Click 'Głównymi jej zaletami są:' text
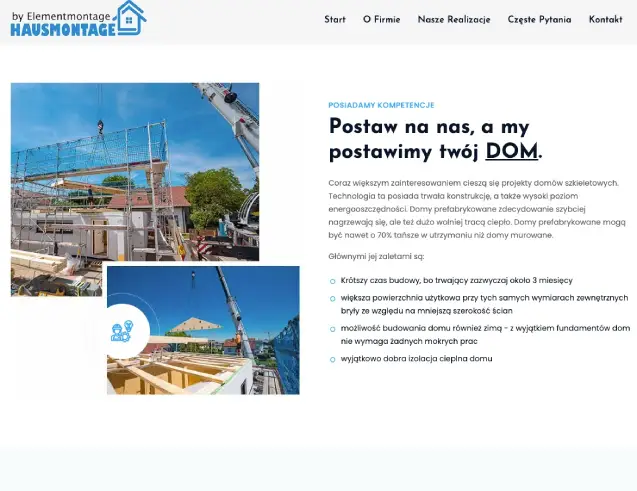This screenshot has width=637, height=491. [376, 256]
